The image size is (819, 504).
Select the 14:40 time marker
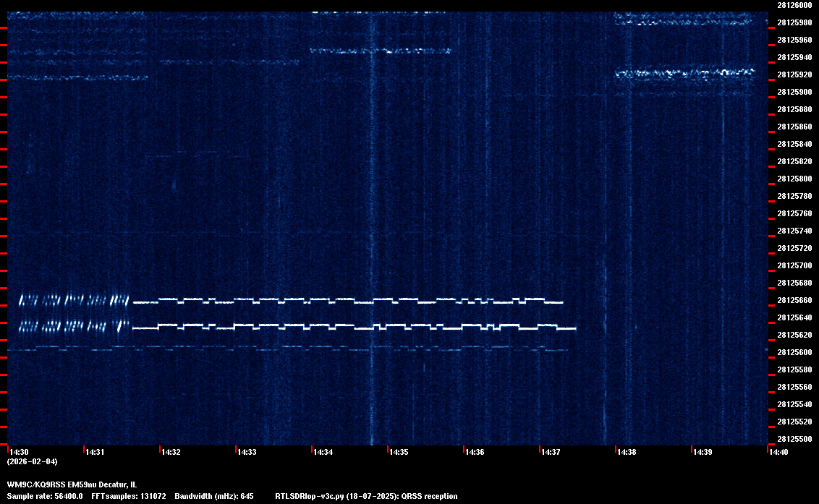pos(778,452)
